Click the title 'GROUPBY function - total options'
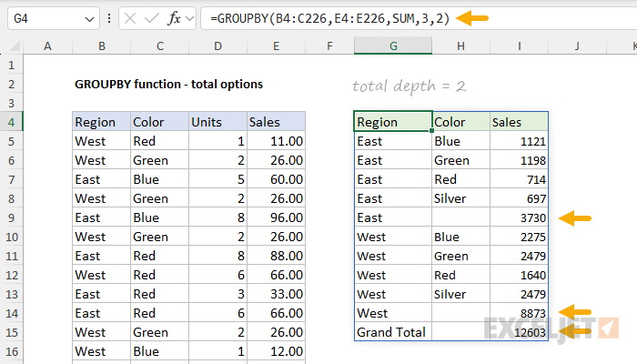The width and height of the screenshot is (637, 364). (168, 84)
